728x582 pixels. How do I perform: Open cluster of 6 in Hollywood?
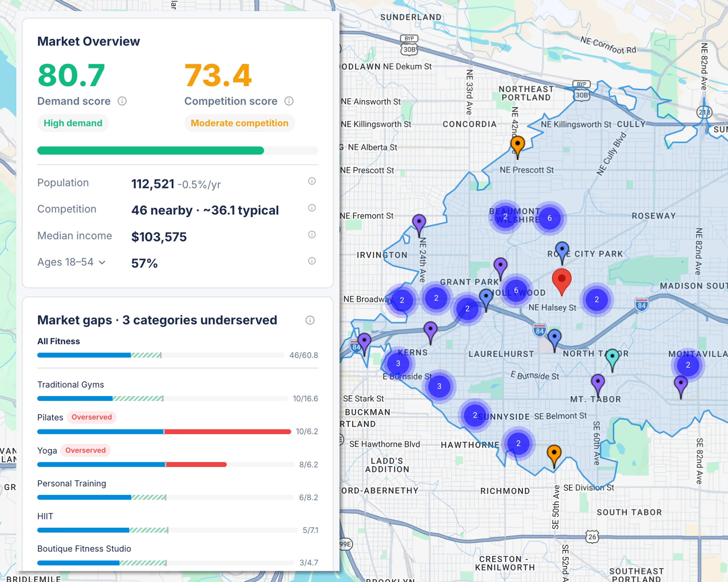coord(516,290)
